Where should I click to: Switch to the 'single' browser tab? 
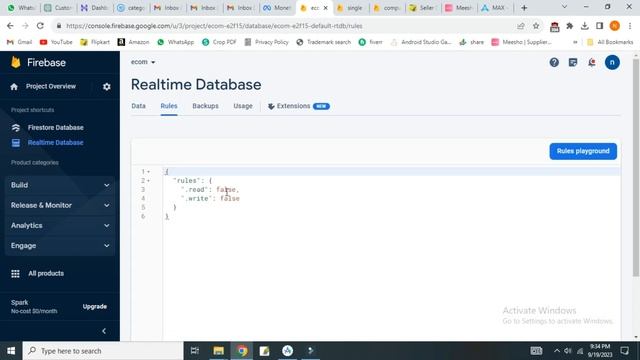(x=351, y=8)
